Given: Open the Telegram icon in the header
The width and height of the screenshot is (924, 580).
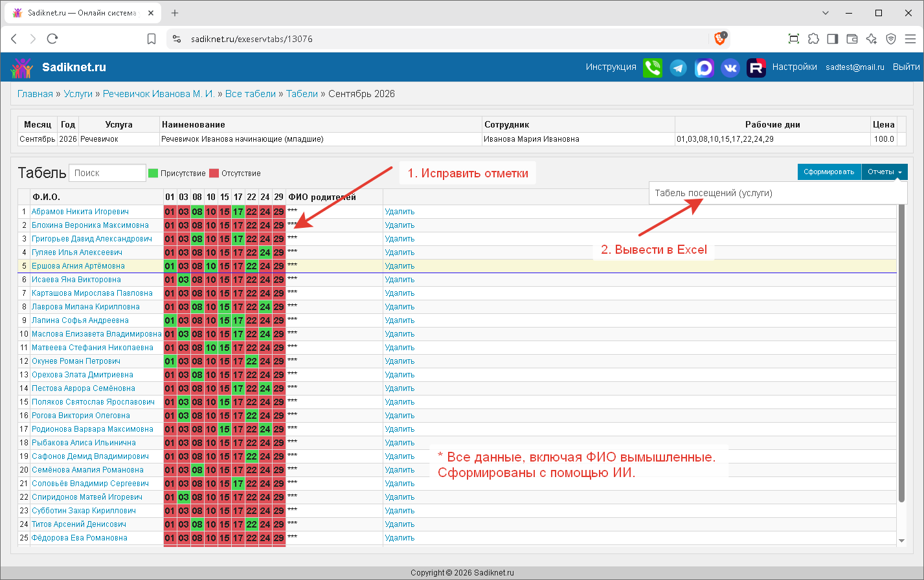Looking at the screenshot, I should 679,67.
